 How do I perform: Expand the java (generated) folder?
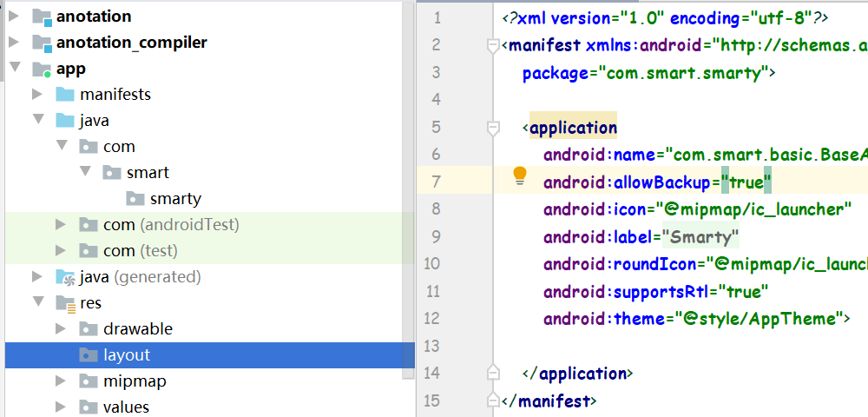37,276
